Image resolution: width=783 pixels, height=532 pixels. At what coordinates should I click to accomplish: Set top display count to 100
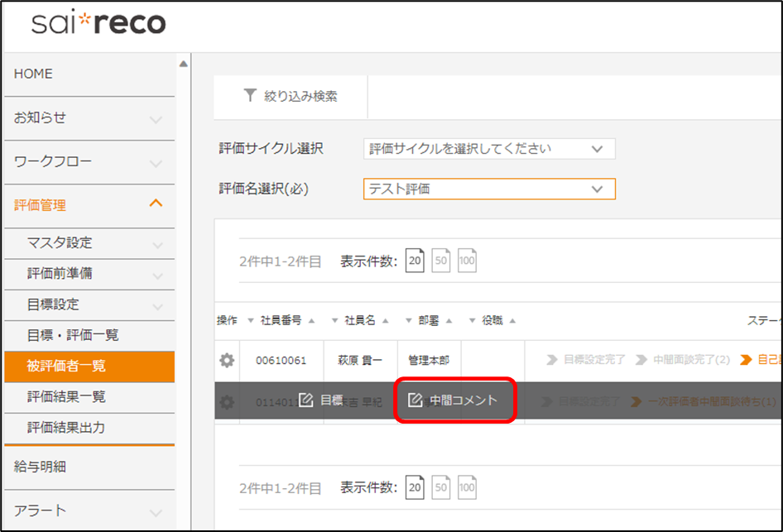coord(467,261)
